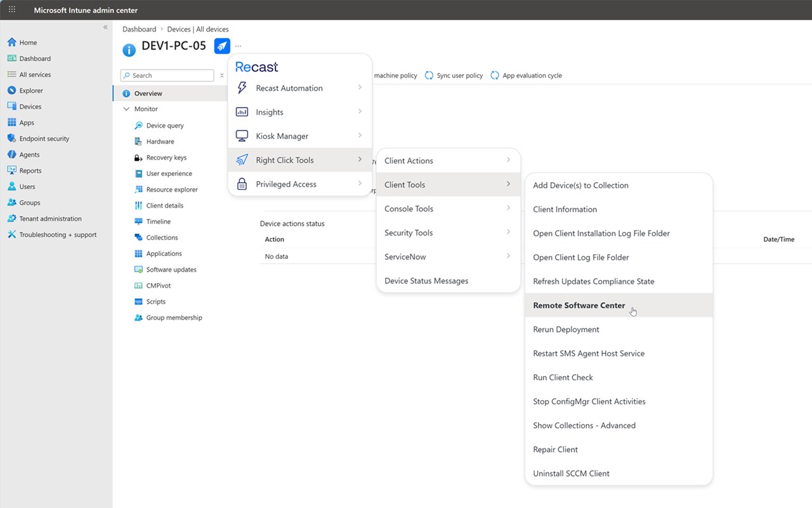Open the more options ellipsis
The height and width of the screenshot is (508, 812).
coord(238,46)
